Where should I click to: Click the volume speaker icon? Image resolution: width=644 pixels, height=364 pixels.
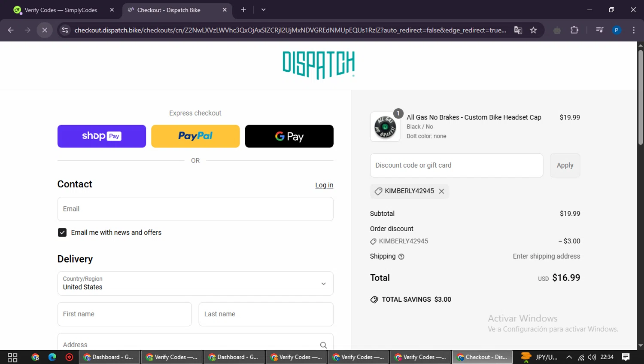592,357
